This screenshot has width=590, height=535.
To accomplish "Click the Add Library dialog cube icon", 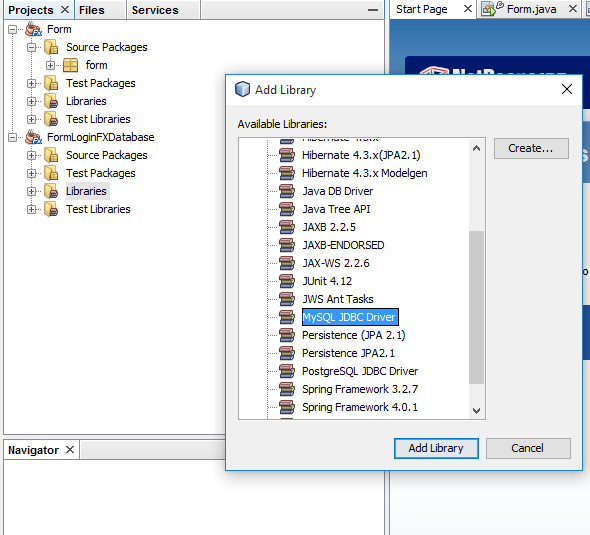I will coord(242,90).
